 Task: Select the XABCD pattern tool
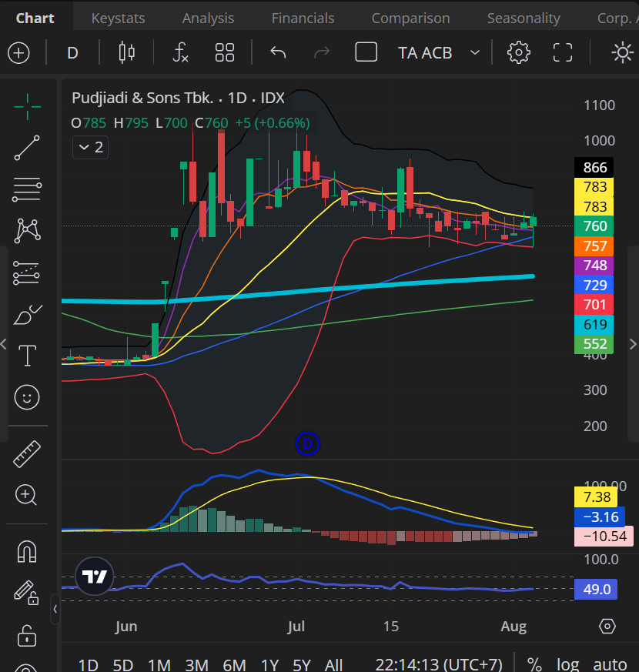tap(28, 231)
